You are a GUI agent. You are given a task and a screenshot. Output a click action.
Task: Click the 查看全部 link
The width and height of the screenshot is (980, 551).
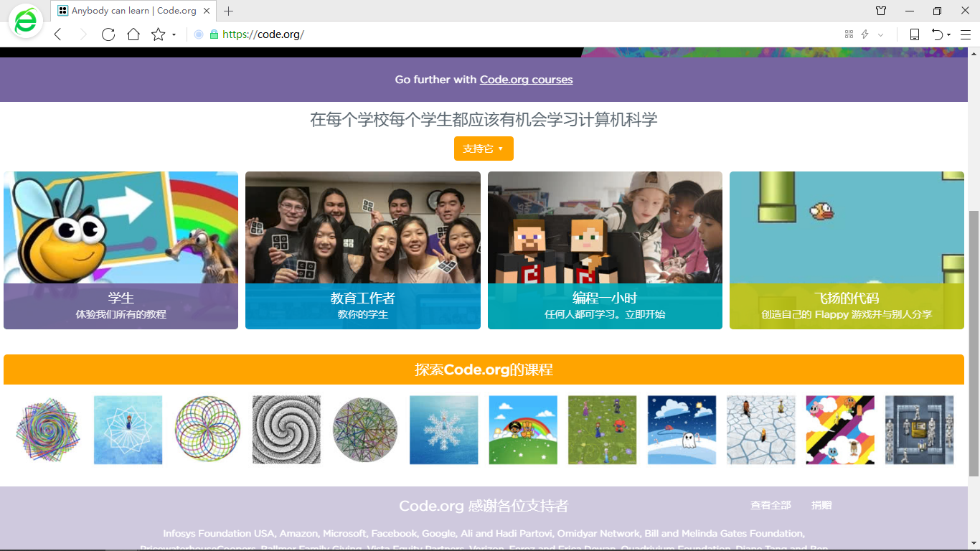tap(771, 505)
